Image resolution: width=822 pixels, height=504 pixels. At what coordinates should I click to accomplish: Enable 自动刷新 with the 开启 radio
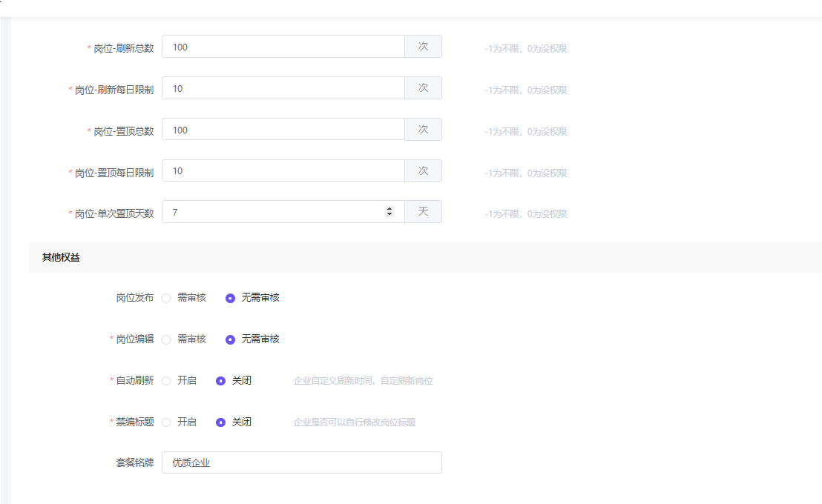tap(167, 381)
